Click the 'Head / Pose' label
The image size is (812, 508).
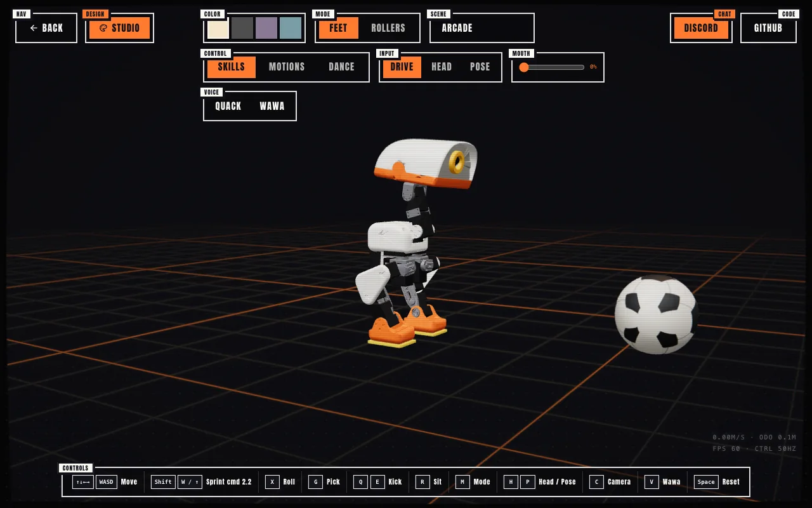pyautogui.click(x=557, y=482)
